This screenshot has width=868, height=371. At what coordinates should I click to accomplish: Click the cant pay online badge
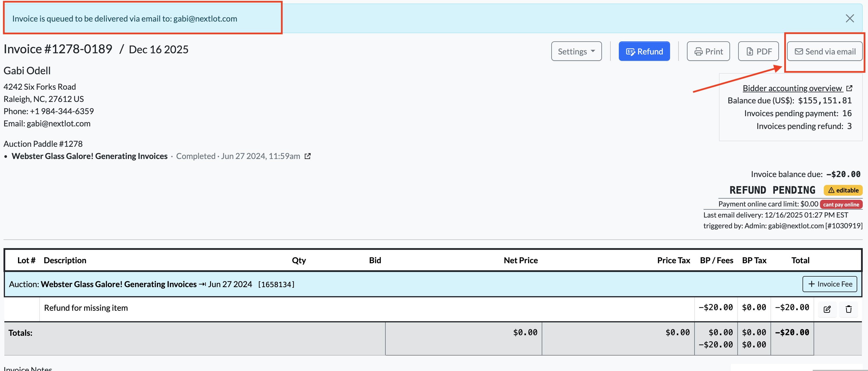pos(841,204)
